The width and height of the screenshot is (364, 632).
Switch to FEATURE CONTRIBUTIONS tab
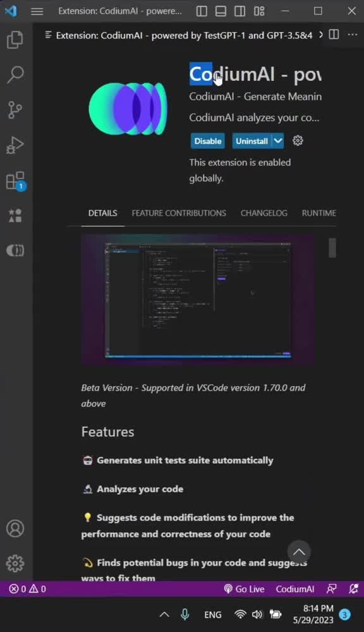tap(179, 213)
